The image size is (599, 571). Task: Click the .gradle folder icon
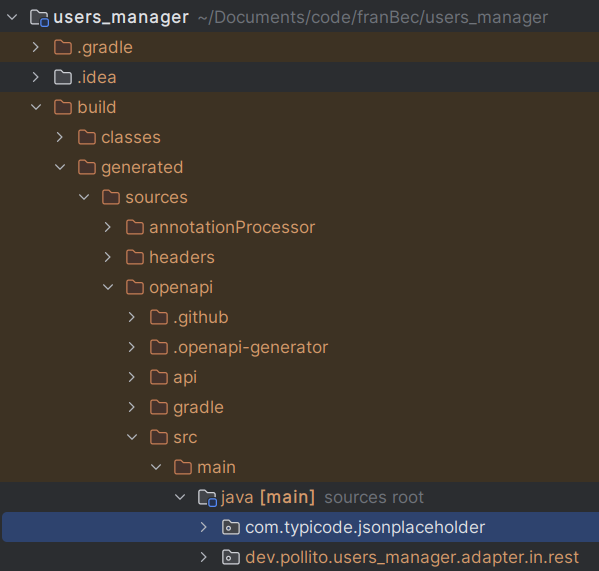pyautogui.click(x=63, y=47)
